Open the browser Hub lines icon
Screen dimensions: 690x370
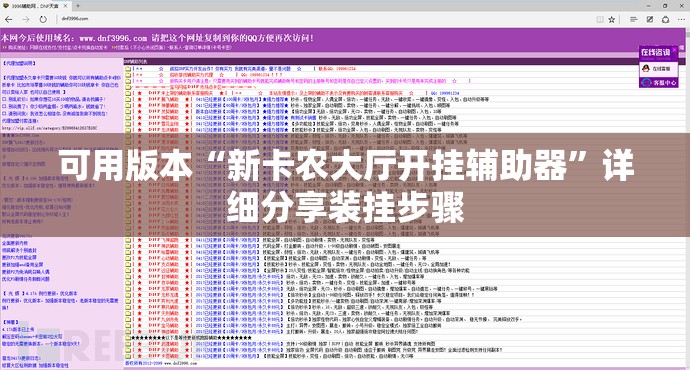[634, 19]
